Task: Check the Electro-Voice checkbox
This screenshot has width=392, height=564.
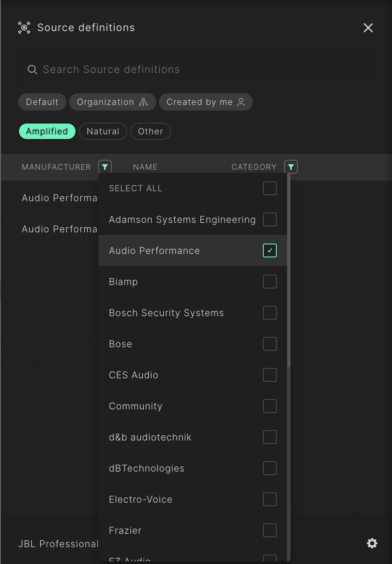Action: (270, 499)
